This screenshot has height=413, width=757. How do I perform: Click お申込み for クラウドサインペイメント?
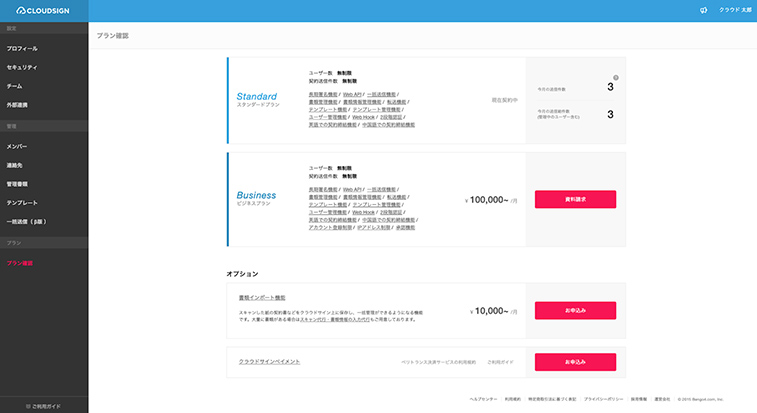tap(575, 361)
